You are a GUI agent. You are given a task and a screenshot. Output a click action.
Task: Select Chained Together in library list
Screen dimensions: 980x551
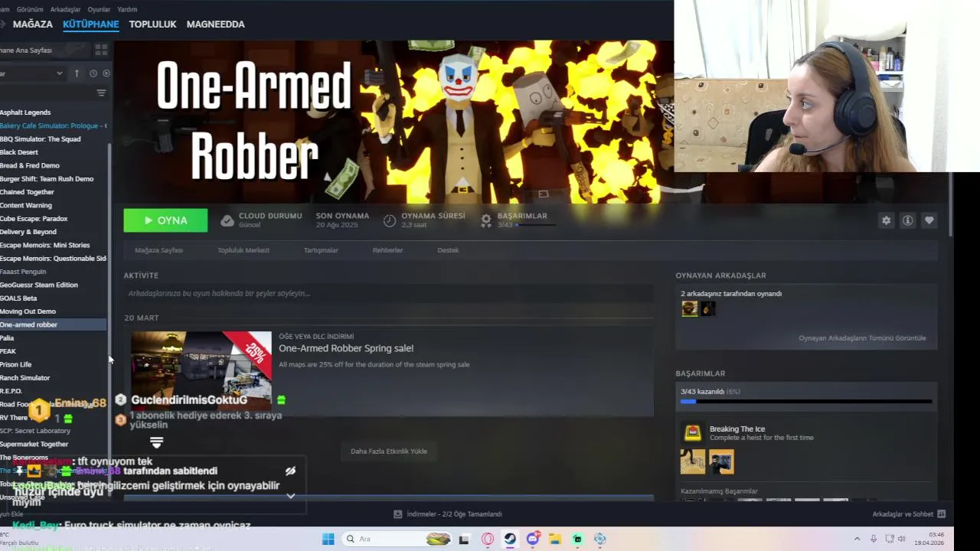point(27,192)
